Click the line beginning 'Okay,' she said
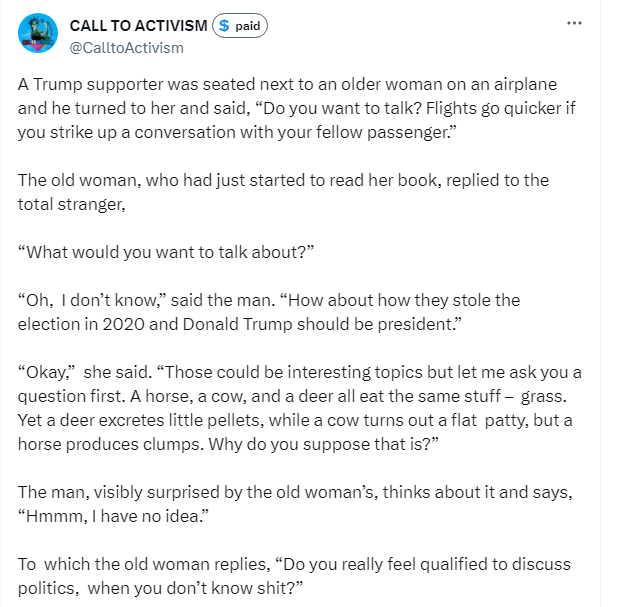625x607 pixels. point(300,372)
